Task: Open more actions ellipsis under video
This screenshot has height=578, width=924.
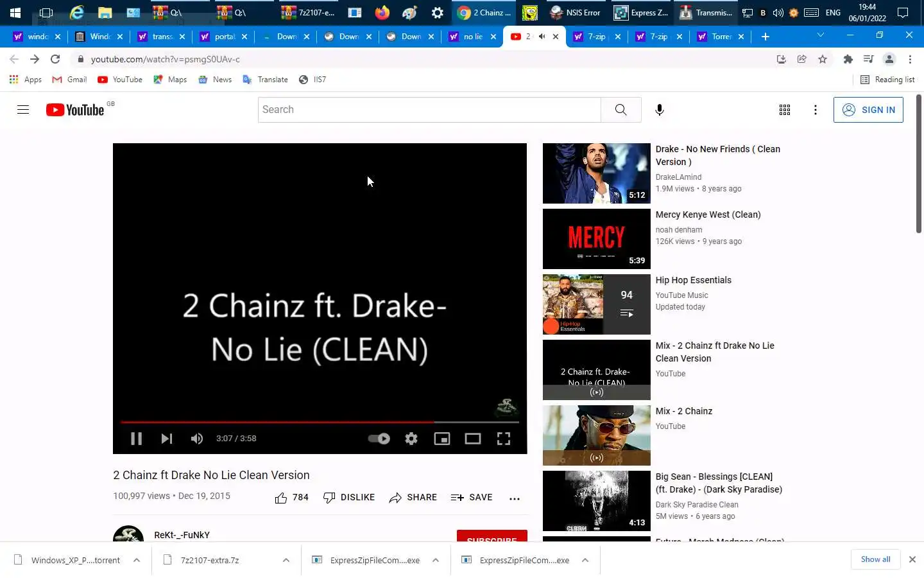Action: point(515,498)
